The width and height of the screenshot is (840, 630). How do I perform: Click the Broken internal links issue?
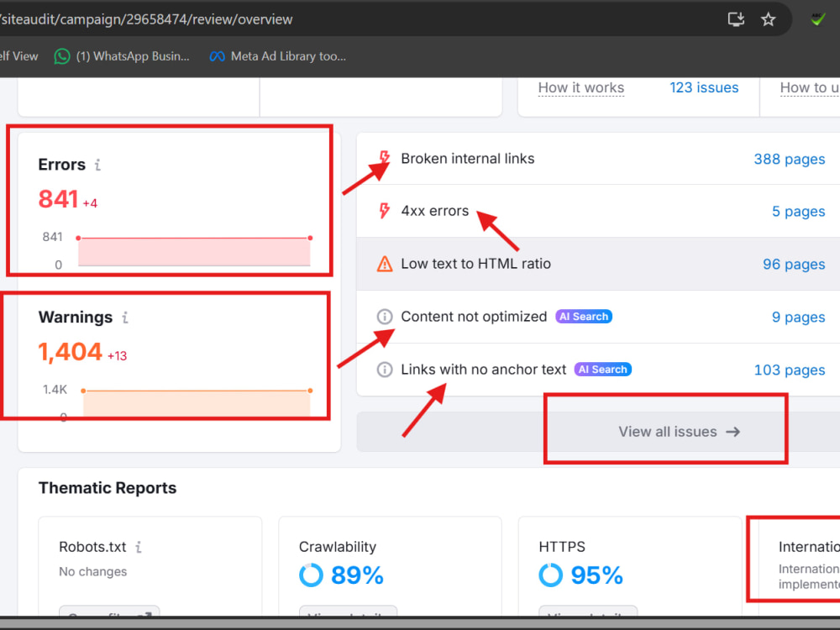tap(468, 159)
